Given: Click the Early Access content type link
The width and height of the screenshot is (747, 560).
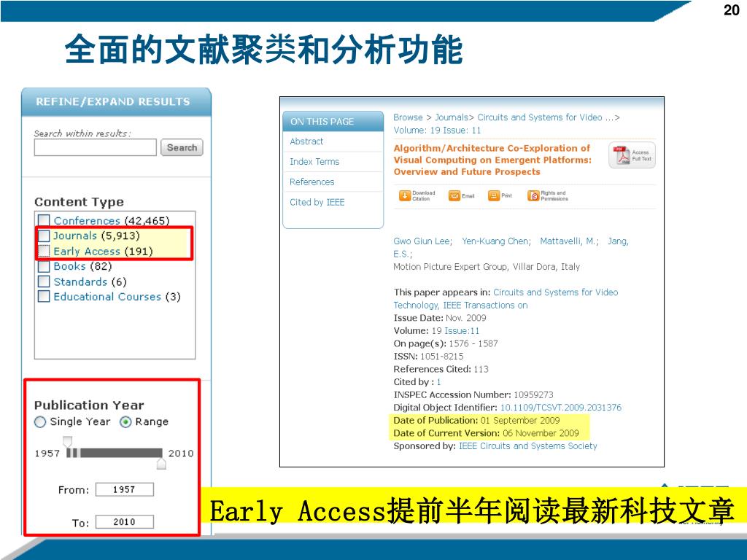Looking at the screenshot, I should [x=87, y=252].
